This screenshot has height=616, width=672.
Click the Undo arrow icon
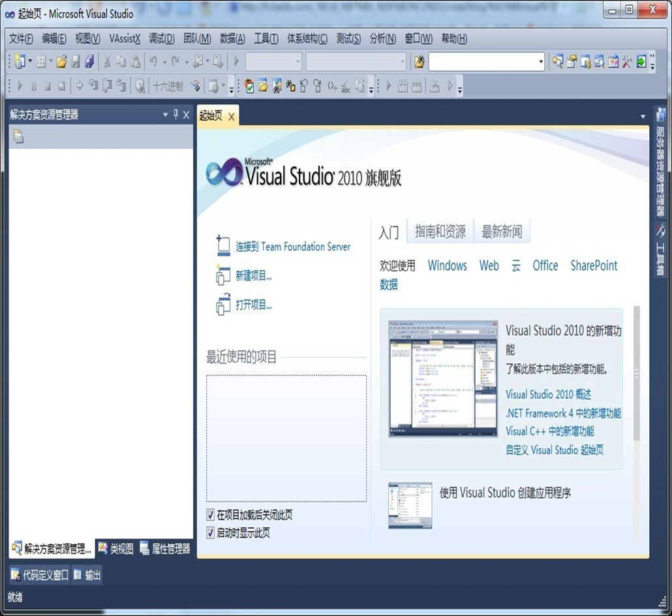coord(153,62)
